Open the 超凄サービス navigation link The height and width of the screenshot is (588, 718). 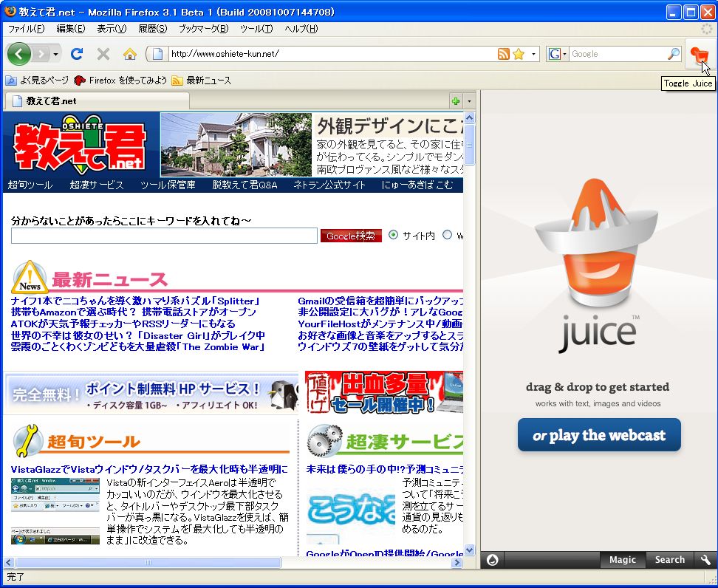97,185
